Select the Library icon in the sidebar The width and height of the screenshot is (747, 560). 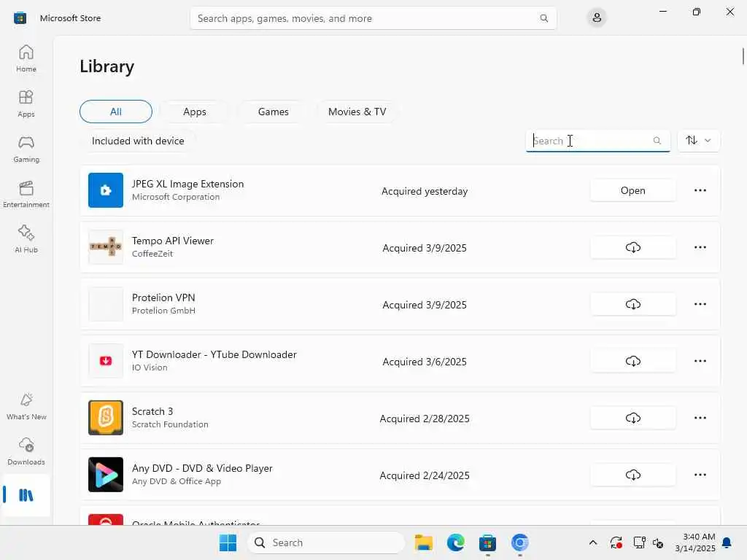coord(26,495)
